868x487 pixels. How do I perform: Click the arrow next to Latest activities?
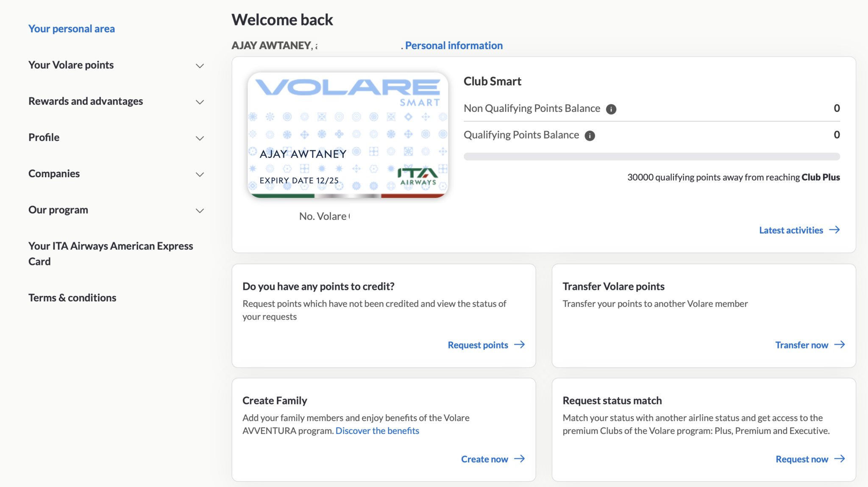834,230
